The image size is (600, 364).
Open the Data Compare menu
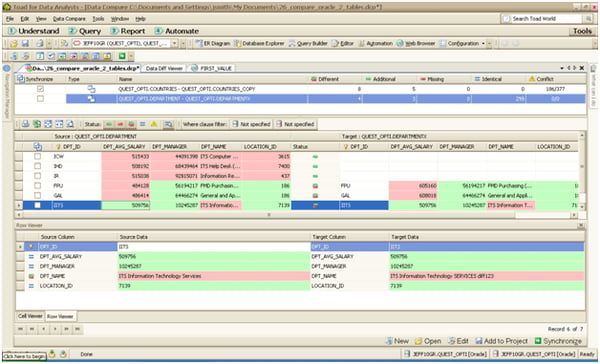[69, 19]
